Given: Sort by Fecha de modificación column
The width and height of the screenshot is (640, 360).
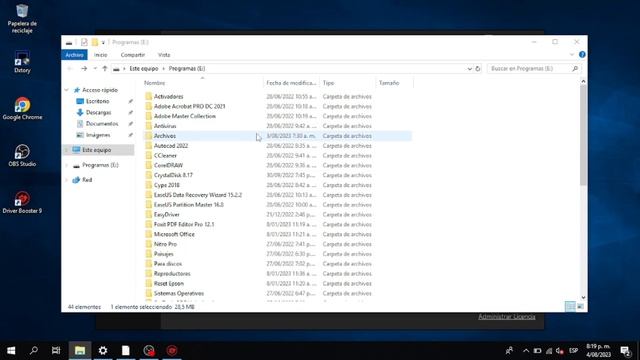Looking at the screenshot, I should (291, 83).
